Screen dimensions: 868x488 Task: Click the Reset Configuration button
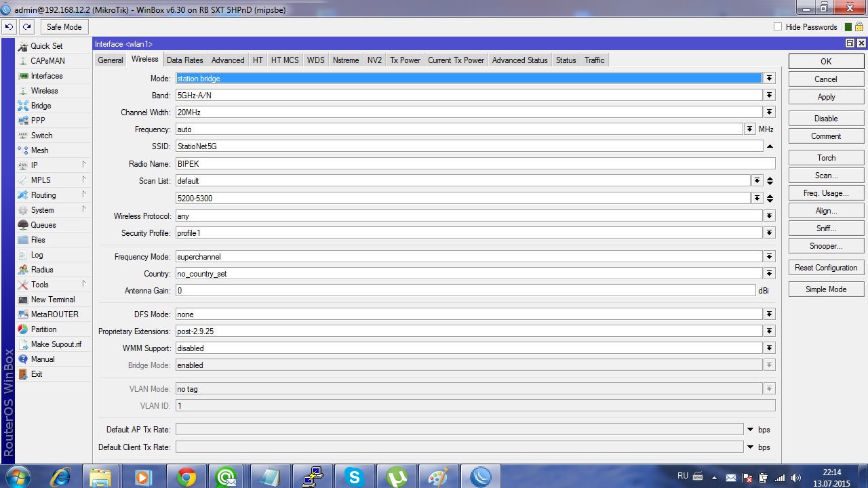coord(826,268)
